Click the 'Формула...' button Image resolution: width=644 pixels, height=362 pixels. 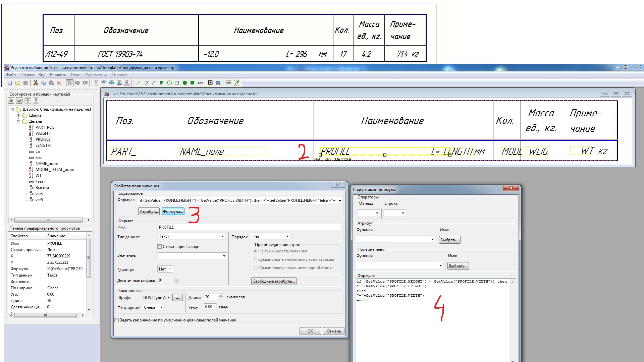click(x=173, y=212)
